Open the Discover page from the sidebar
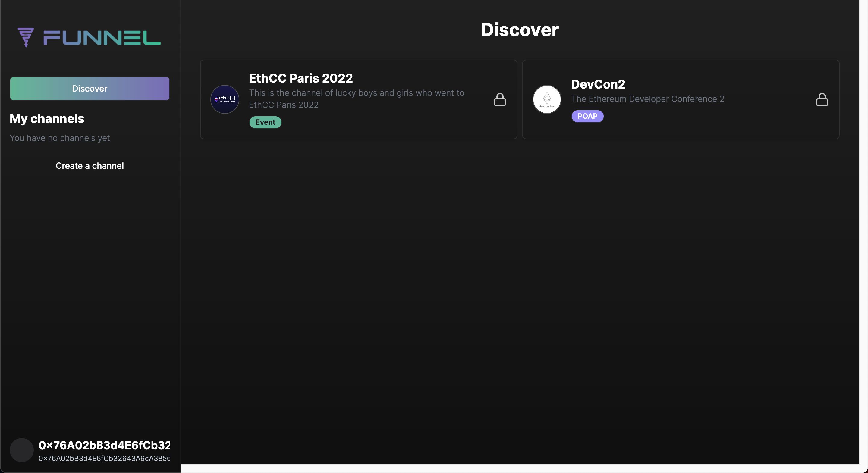868x473 pixels. 90,89
